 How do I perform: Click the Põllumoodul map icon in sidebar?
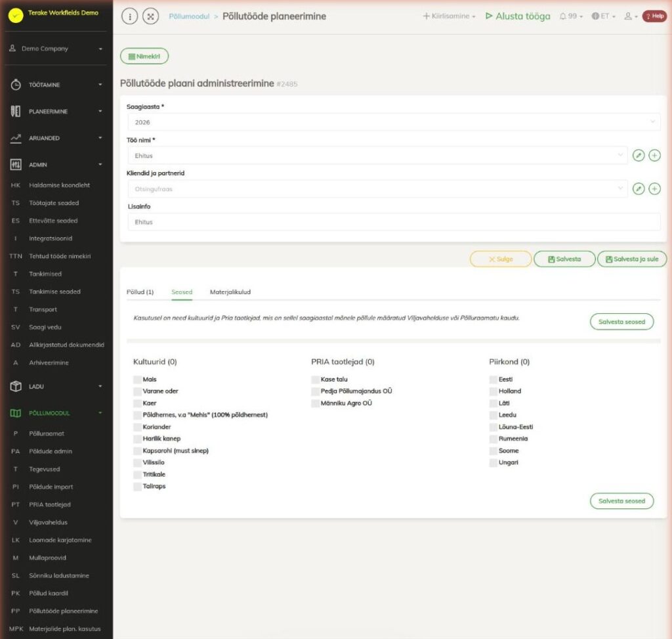point(16,413)
